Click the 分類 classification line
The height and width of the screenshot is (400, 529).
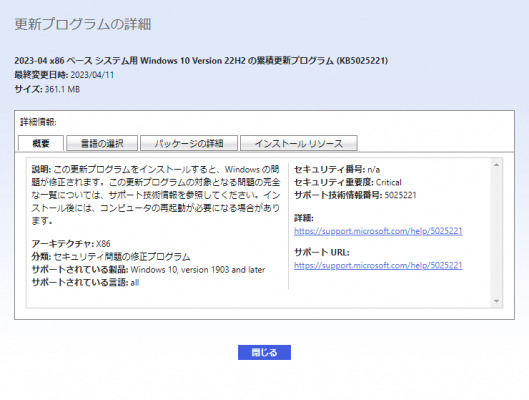coord(111,257)
